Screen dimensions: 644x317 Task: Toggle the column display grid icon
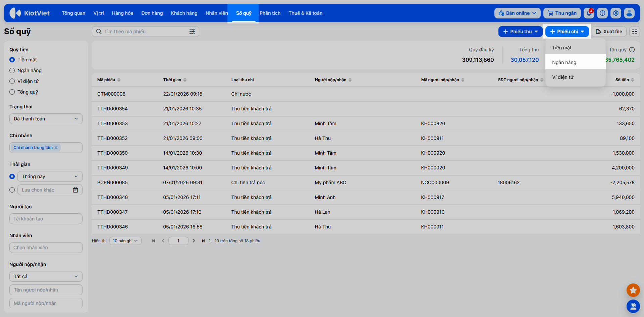pos(634,32)
